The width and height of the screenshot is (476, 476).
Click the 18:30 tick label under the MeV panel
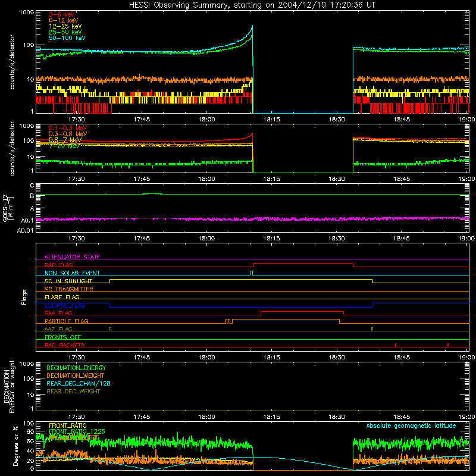coord(337,178)
